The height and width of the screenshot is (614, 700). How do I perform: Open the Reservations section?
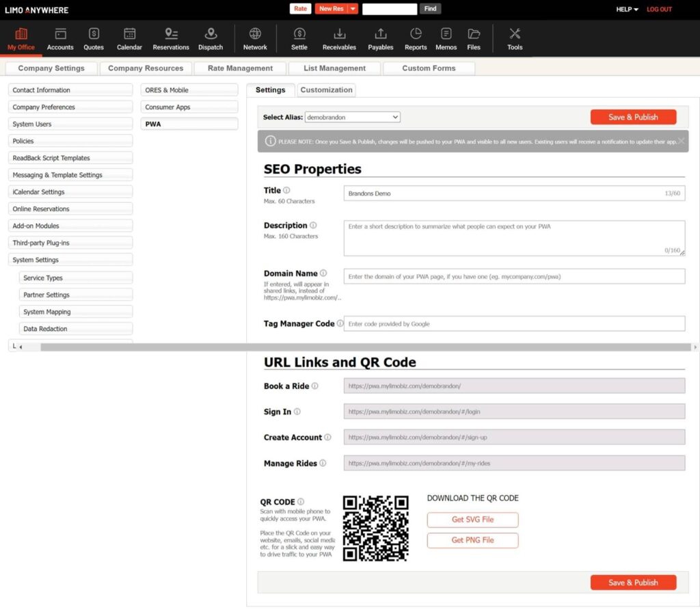click(x=171, y=39)
